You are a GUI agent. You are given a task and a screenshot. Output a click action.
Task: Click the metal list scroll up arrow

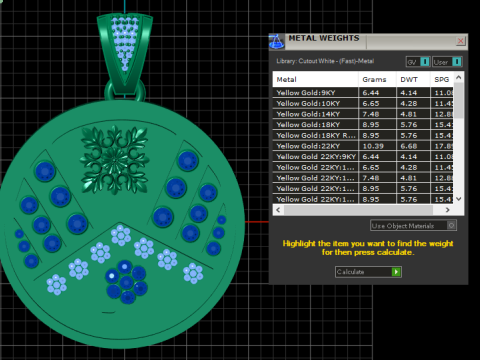pos(459,77)
